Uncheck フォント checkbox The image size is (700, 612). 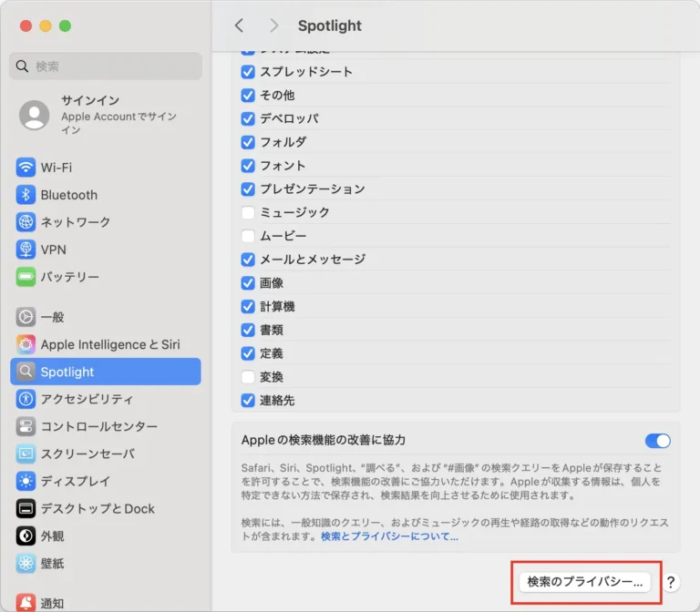[x=248, y=166]
